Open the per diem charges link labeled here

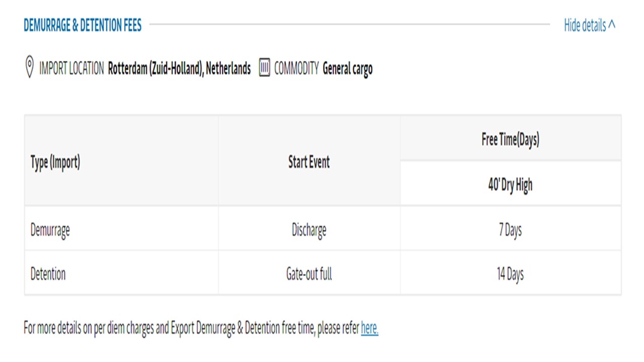369,328
